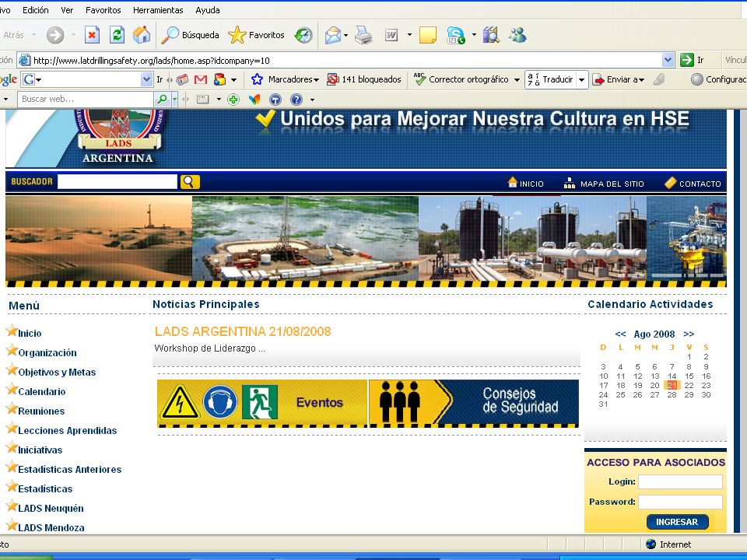Image resolution: width=747 pixels, height=560 pixels.
Task: Click the Login input field
Action: [680, 481]
